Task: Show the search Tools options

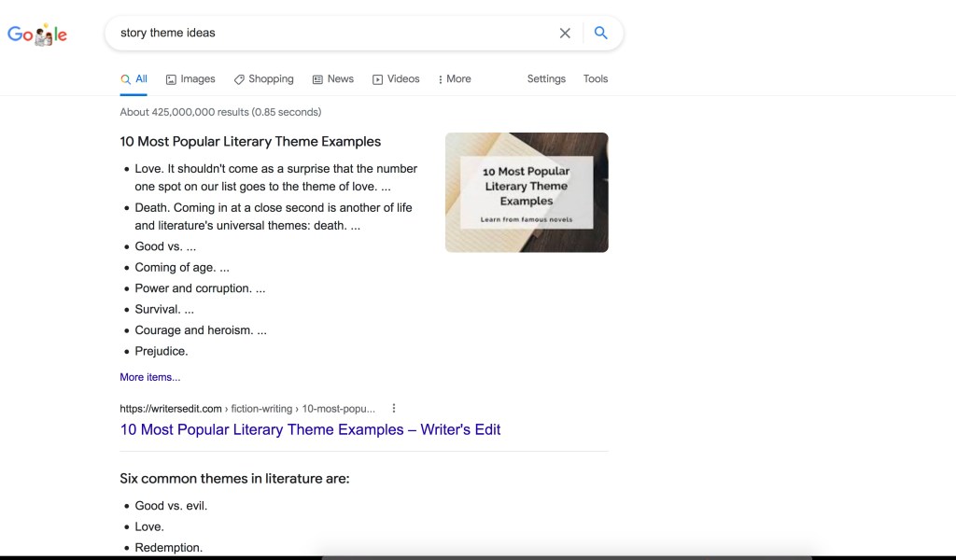Action: 596,79
